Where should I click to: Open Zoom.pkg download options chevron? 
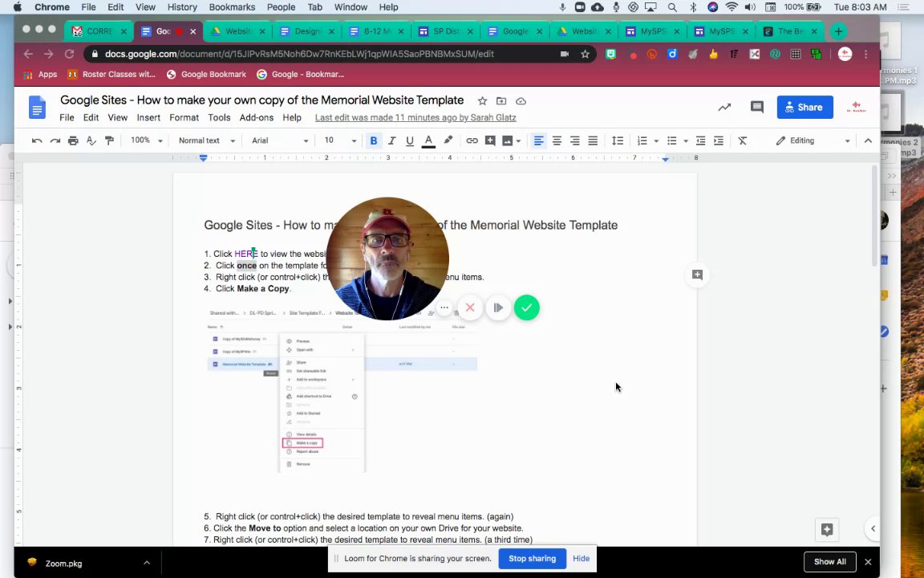tap(147, 563)
